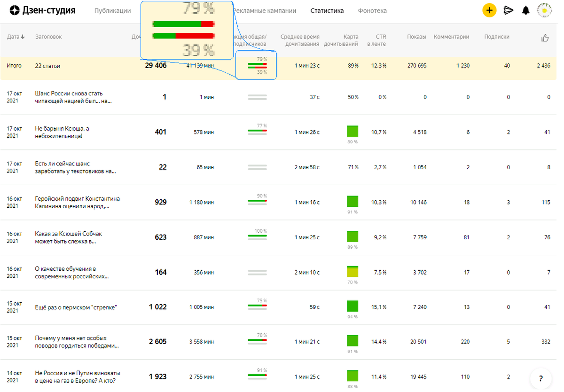
Task: Click the 77% reaction bar for 'Не барыня Ксюша'
Action: [x=257, y=130]
